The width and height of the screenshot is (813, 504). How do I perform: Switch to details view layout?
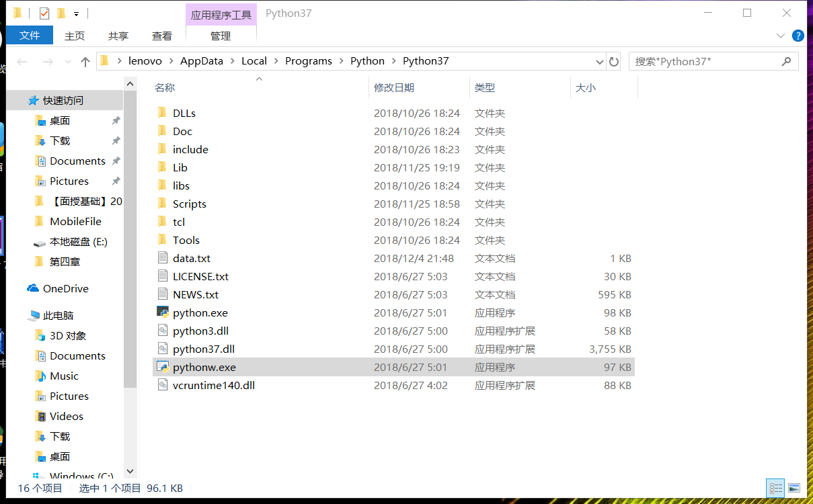(x=775, y=488)
